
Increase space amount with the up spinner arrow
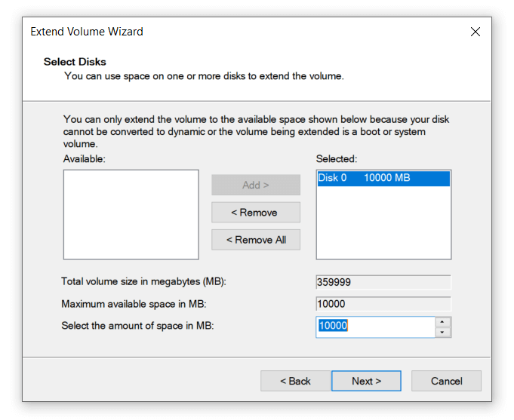443,322
